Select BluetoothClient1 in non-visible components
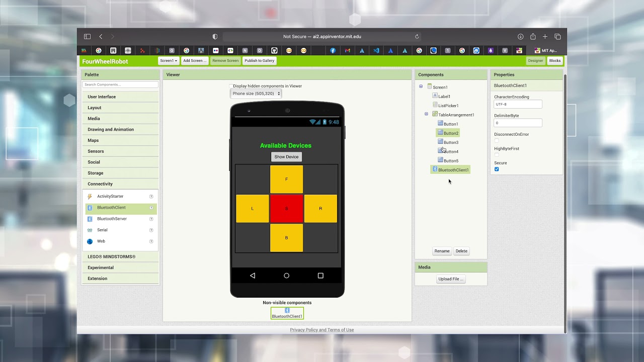This screenshot has width=644, height=362. 287,313
